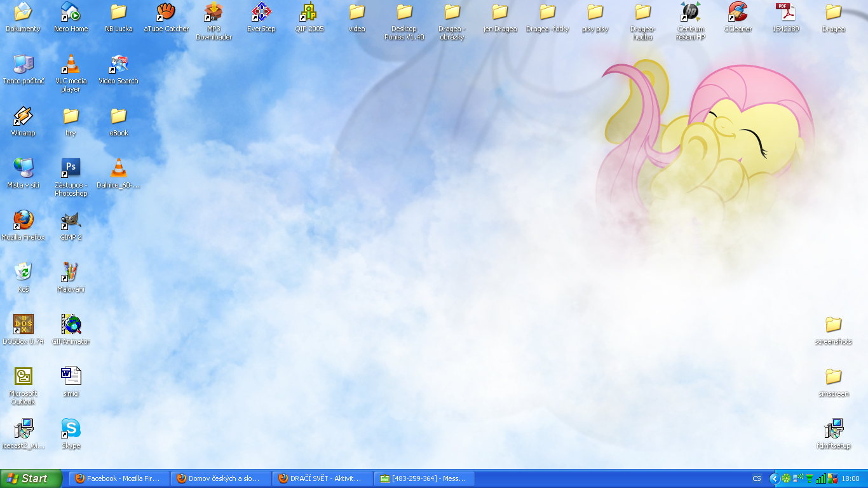Launch VLC media player shortcut

pos(71,73)
